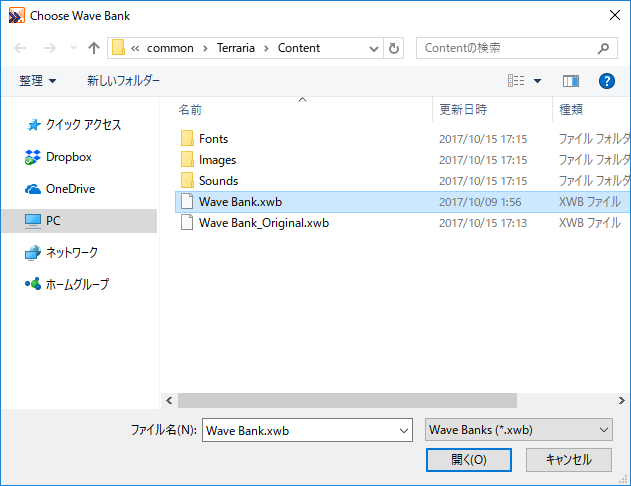Select ネットワーク in navigation pane
The width and height of the screenshot is (631, 486).
(x=72, y=252)
